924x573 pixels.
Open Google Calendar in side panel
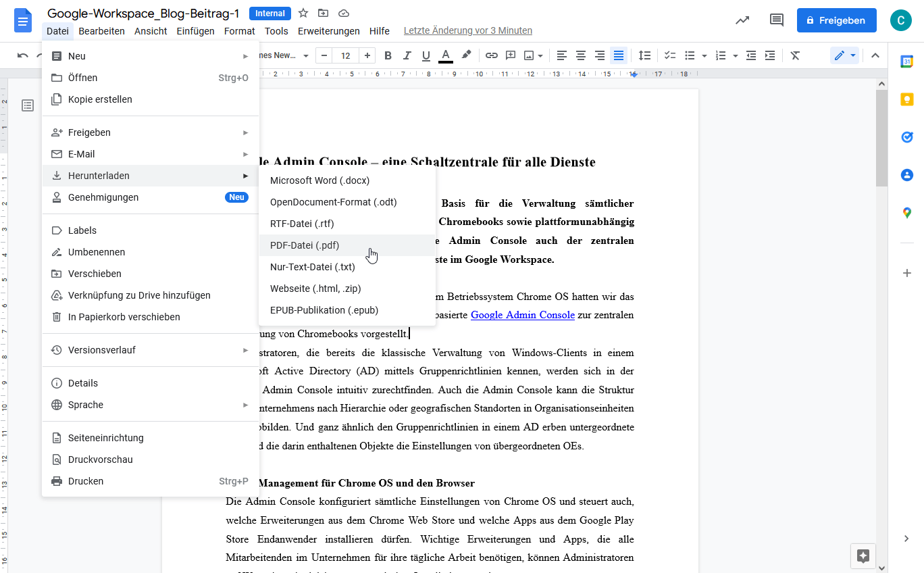click(x=906, y=61)
